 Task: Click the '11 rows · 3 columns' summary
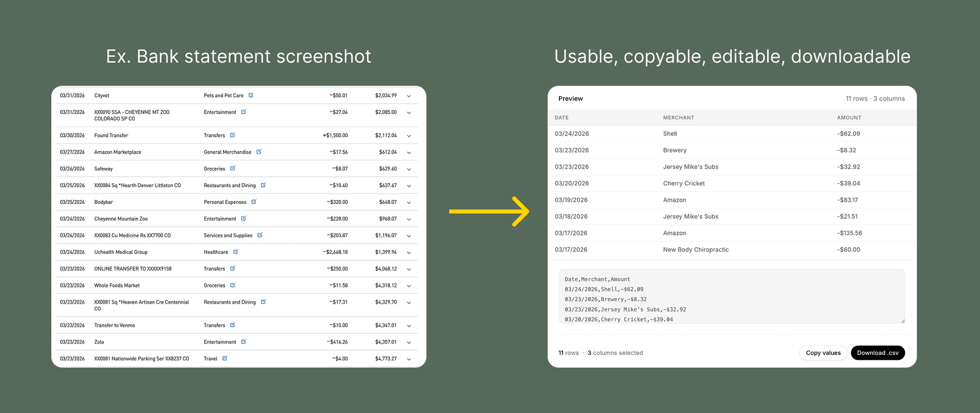coord(875,99)
